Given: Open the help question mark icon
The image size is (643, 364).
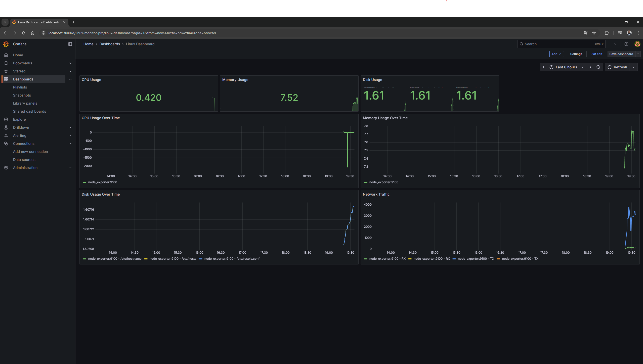Looking at the screenshot, I should pos(626,44).
